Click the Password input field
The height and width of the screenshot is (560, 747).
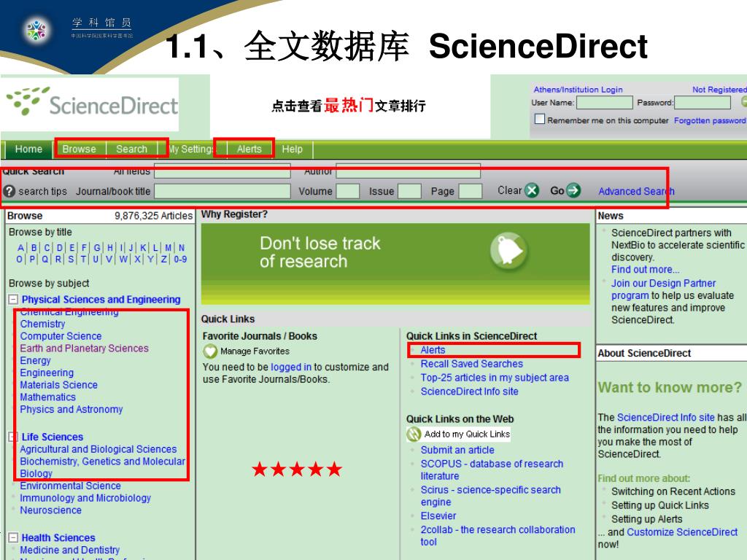point(703,102)
